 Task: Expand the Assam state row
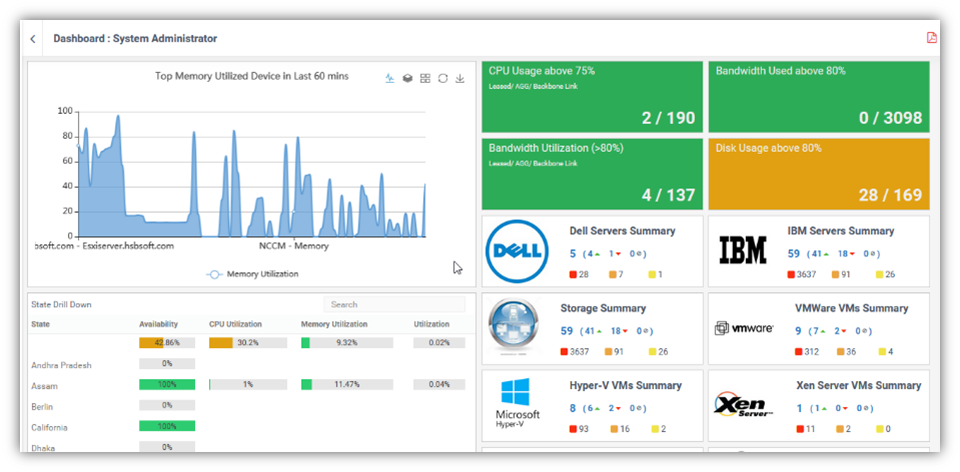(45, 385)
